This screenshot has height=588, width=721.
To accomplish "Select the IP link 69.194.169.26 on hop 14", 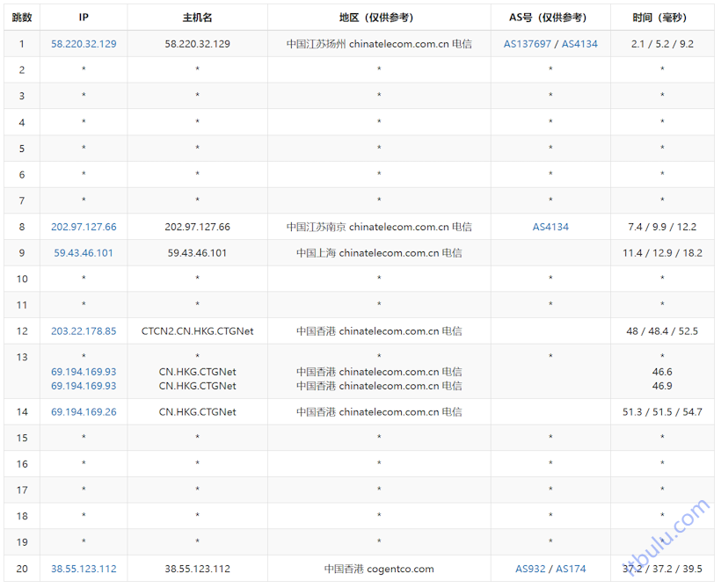I will 84,411.
